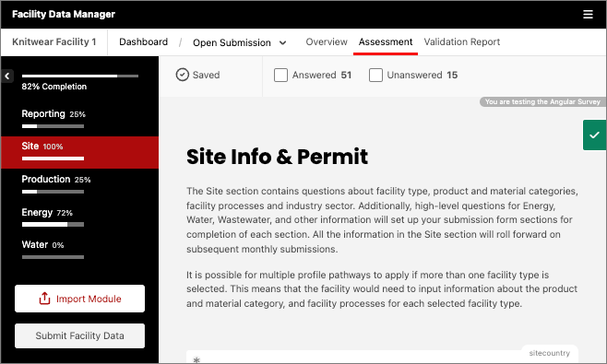
Task: Open the Water section in sidebar
Action: point(79,251)
